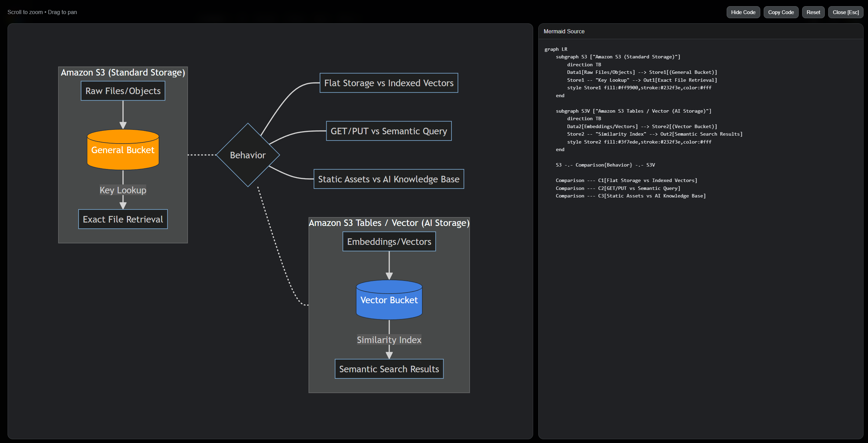Click the Amazon S3 (Standard Storage) subgraph title
This screenshot has width=868, height=443.
coord(123,72)
